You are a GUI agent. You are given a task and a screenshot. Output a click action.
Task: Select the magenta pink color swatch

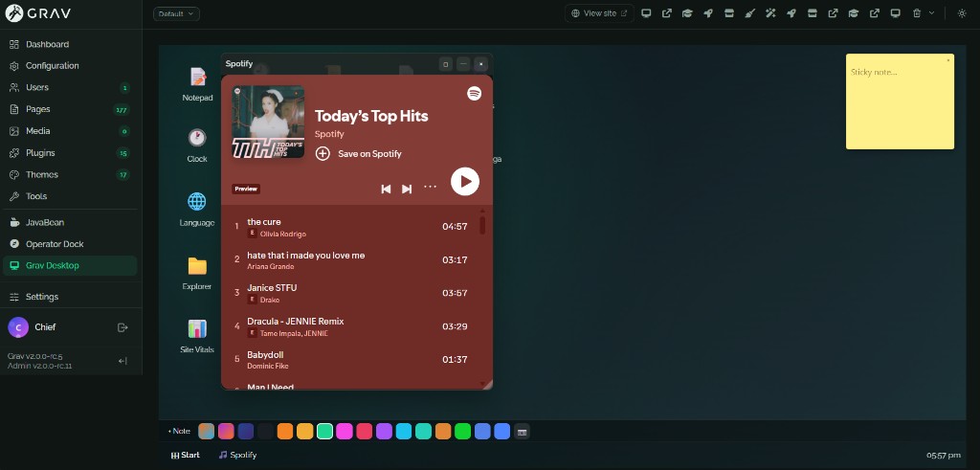345,432
